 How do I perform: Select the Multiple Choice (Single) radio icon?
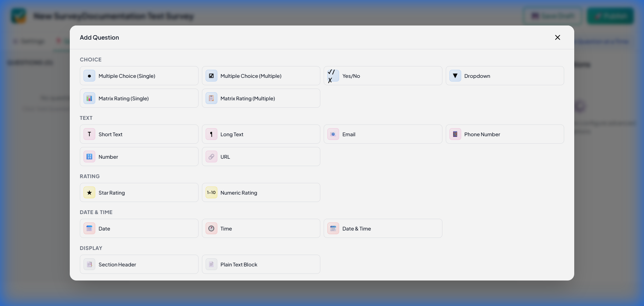[89, 76]
